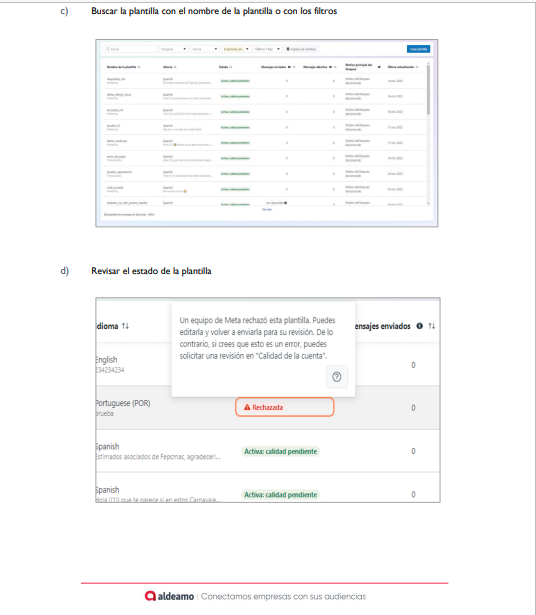Image resolution: width=536 pixels, height=615 pixels.
Task: Click info icon beside Mensajes abiertos header
Action: pos(331,67)
